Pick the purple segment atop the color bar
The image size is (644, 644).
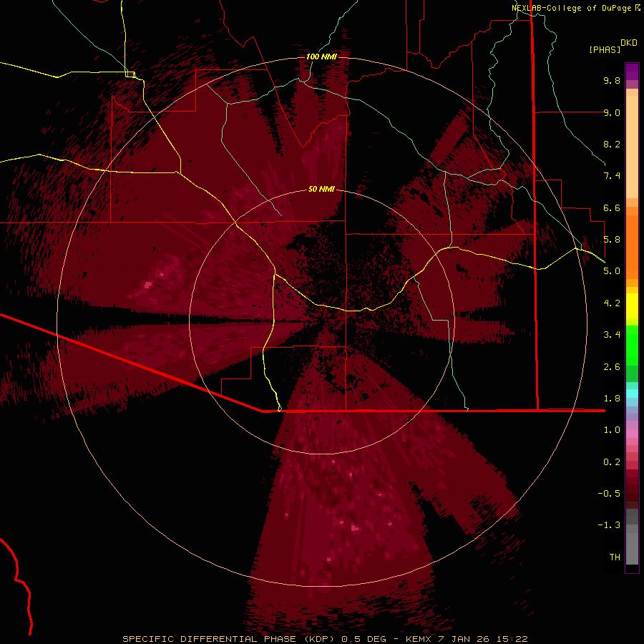coord(632,72)
